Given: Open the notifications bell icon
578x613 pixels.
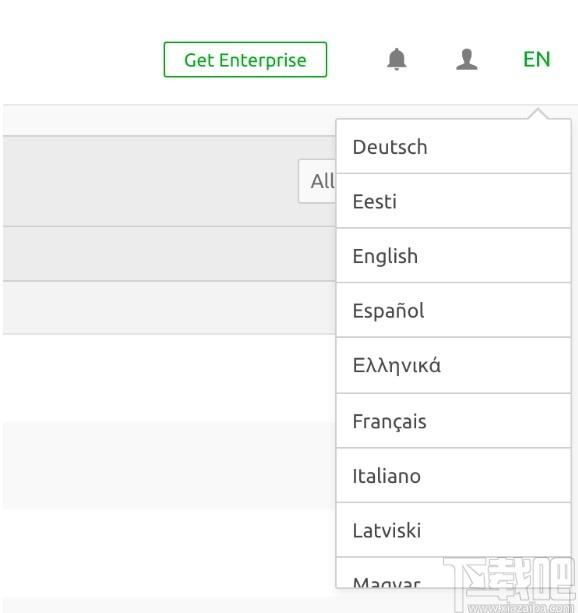Looking at the screenshot, I should [x=397, y=59].
